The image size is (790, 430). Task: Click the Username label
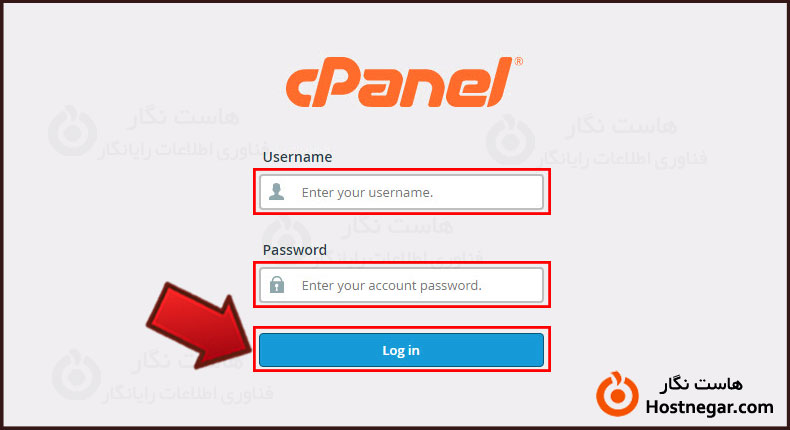[297, 157]
